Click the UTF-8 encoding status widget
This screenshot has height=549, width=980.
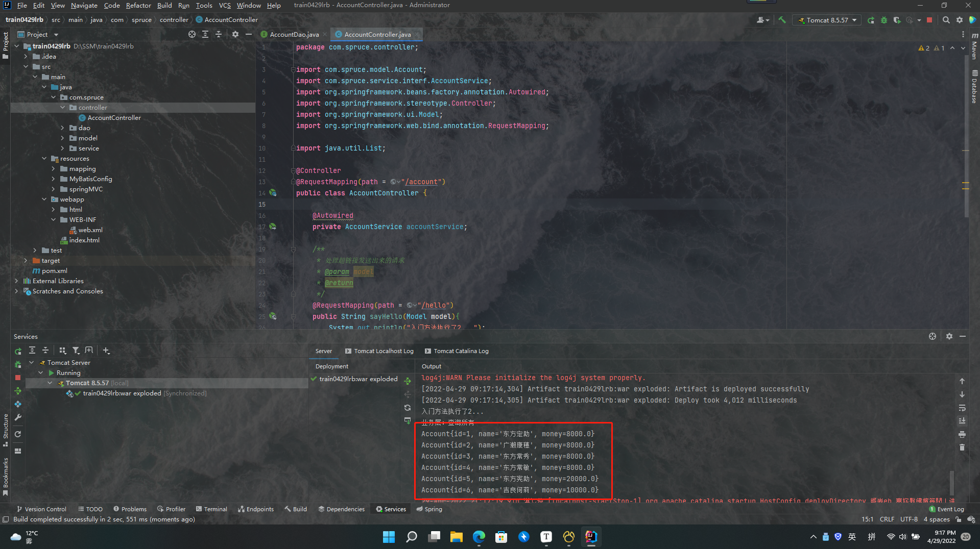(x=909, y=519)
